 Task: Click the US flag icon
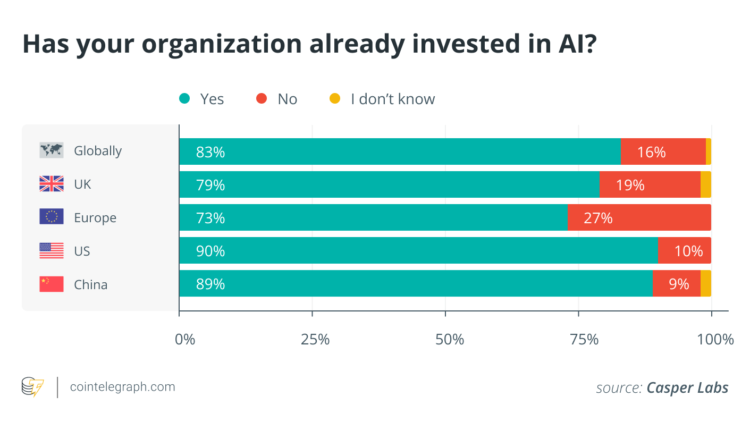point(51,250)
